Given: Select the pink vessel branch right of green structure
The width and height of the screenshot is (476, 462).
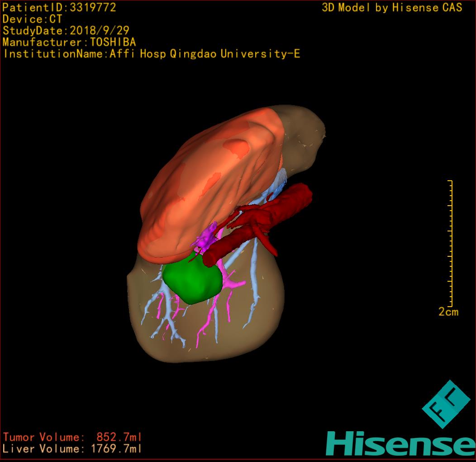Looking at the screenshot, I should click(234, 284).
